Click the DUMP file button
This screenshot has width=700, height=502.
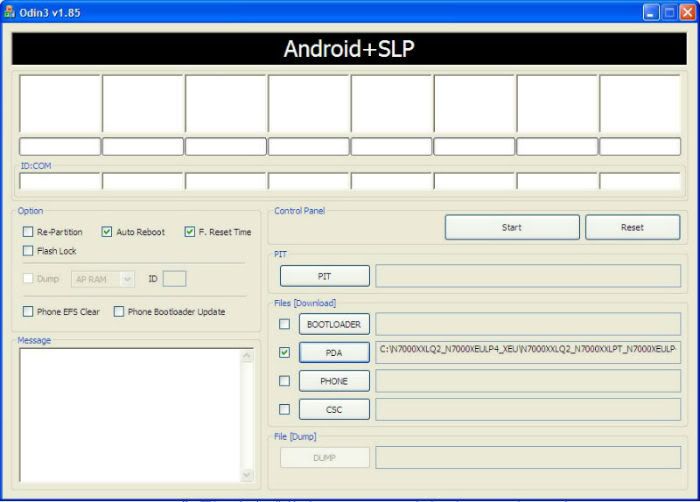(x=325, y=458)
